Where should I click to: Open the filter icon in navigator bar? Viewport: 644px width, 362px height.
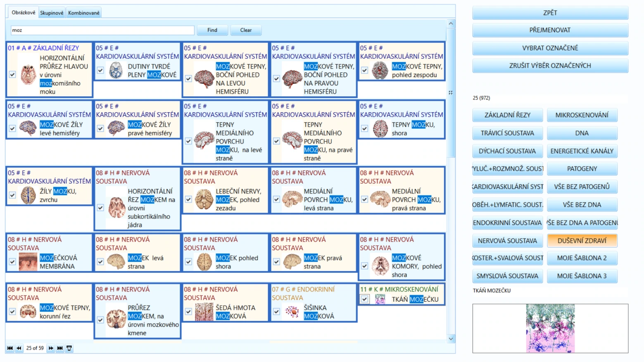69,348
